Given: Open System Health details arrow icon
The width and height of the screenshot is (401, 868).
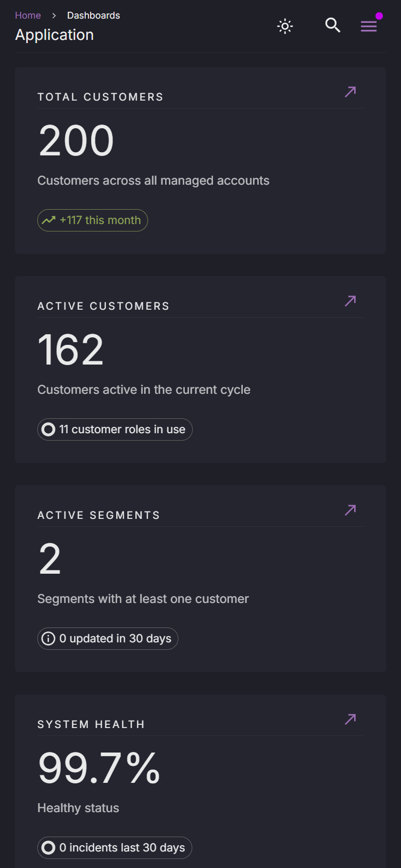Looking at the screenshot, I should click(x=350, y=719).
